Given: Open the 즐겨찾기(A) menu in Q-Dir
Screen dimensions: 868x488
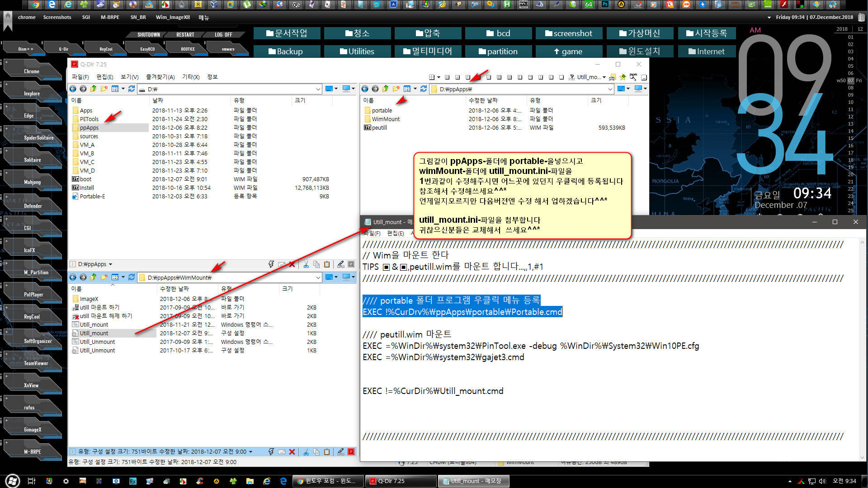Looking at the screenshot, I should 160,77.
